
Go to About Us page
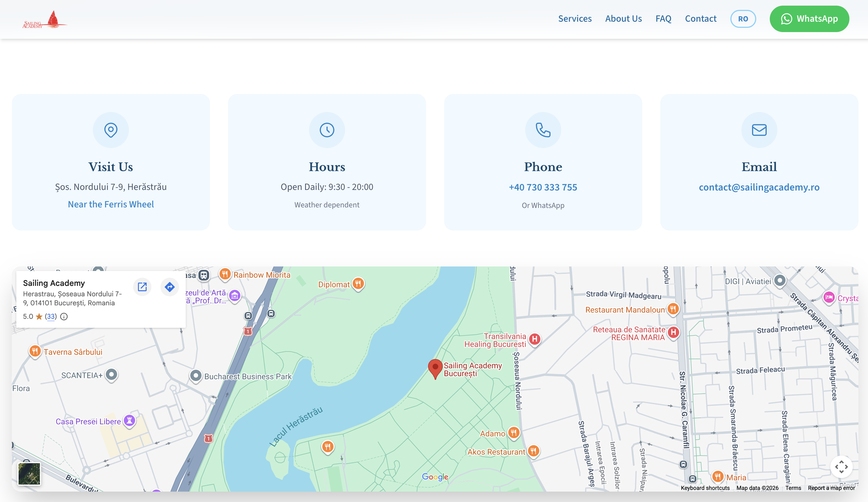(623, 19)
